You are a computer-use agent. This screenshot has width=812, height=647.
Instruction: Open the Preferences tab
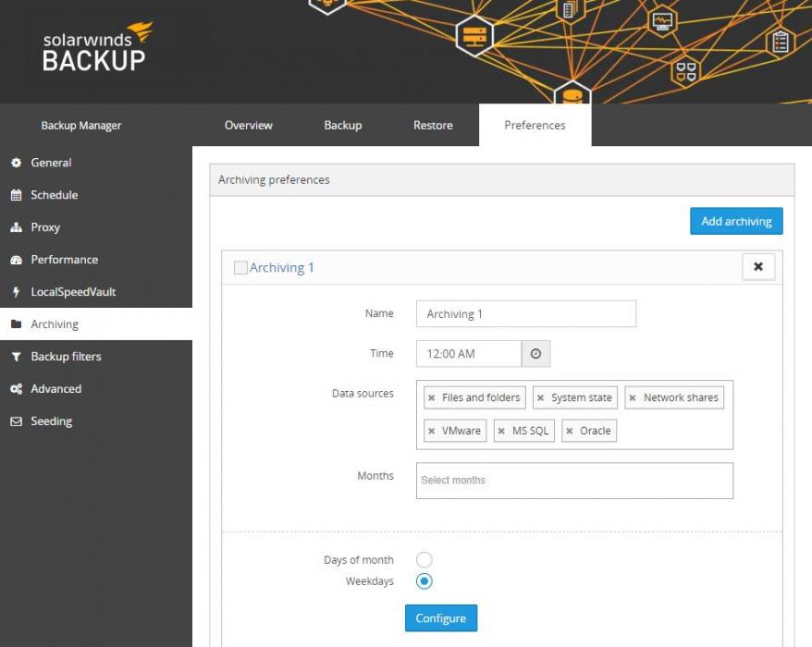(x=535, y=126)
